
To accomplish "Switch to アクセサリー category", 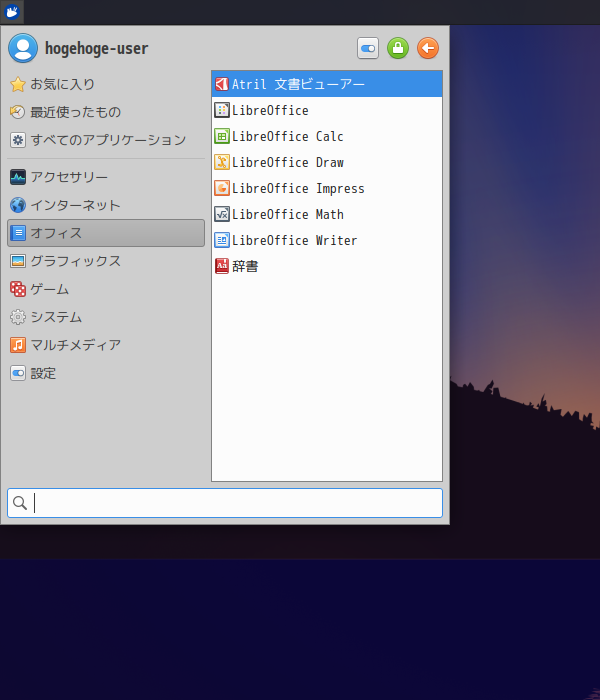I will pos(106,177).
